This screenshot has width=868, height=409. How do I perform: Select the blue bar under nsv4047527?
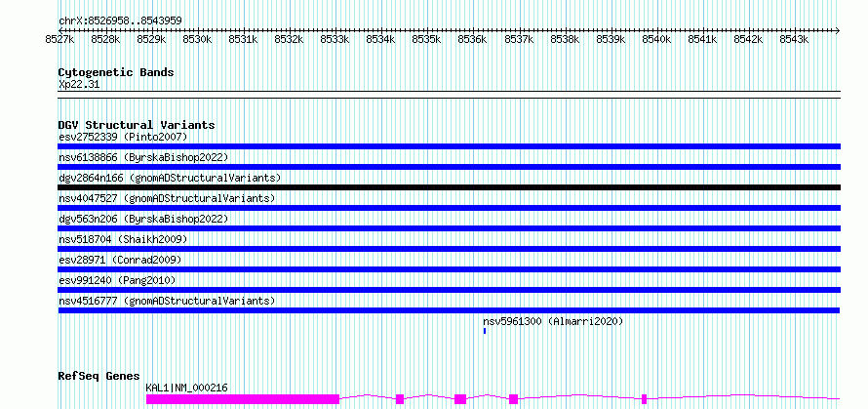click(449, 208)
